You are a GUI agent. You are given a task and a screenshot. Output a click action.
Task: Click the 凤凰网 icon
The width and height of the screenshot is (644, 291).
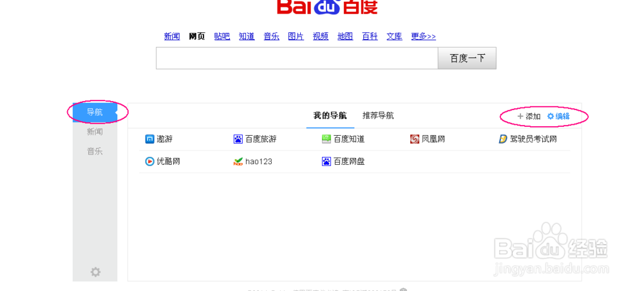[x=414, y=139]
